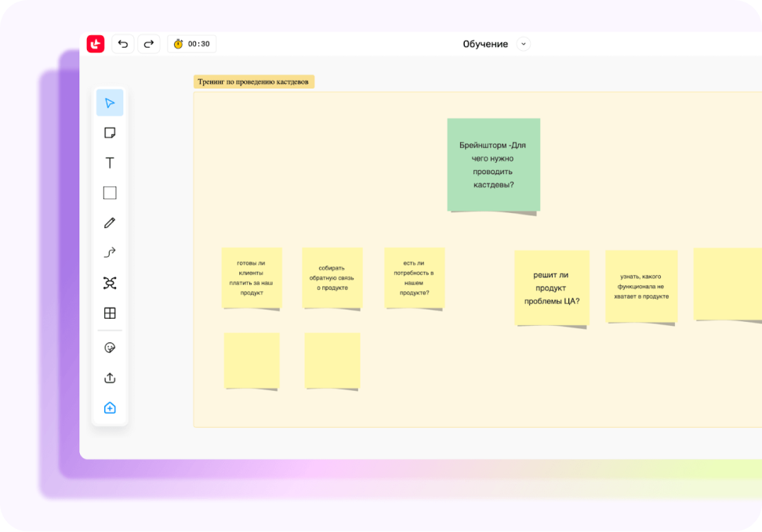Viewport: 762px width, 532px height.
Task: Select the pencil drawing tool
Action: tap(110, 223)
